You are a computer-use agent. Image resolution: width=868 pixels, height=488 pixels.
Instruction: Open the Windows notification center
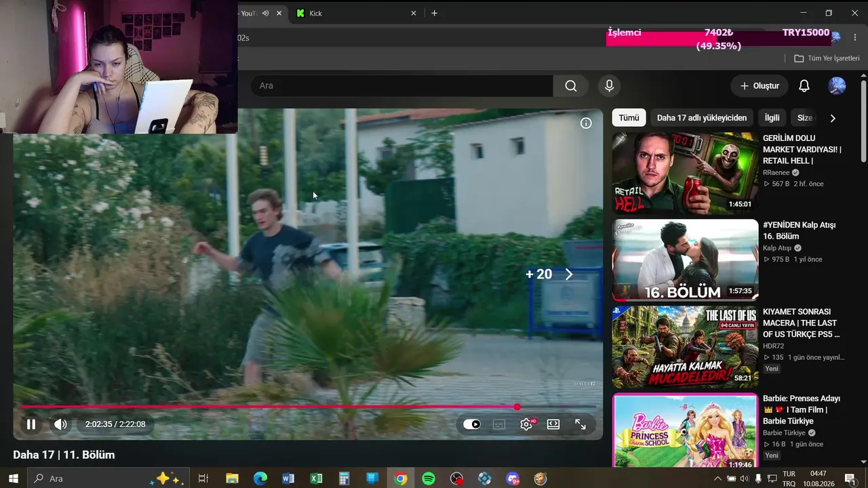click(x=850, y=479)
